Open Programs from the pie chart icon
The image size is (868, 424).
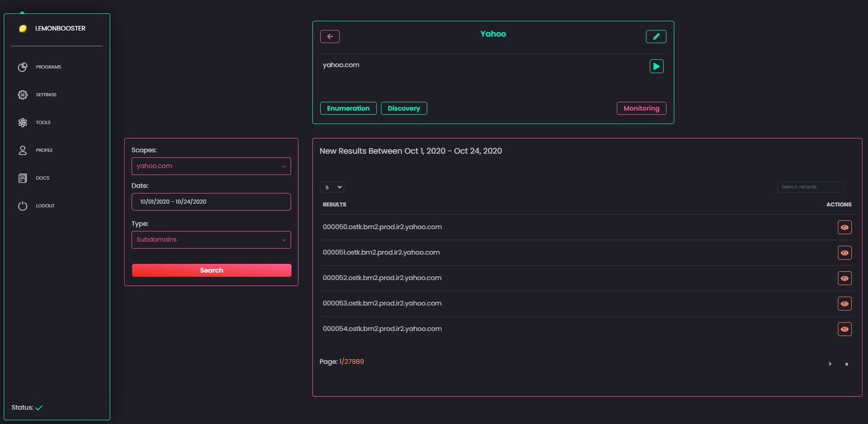point(22,67)
